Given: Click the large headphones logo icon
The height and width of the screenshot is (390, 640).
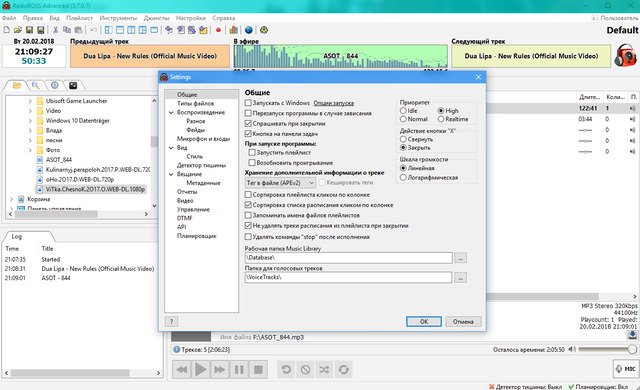Looking at the screenshot, I should click(625, 55).
